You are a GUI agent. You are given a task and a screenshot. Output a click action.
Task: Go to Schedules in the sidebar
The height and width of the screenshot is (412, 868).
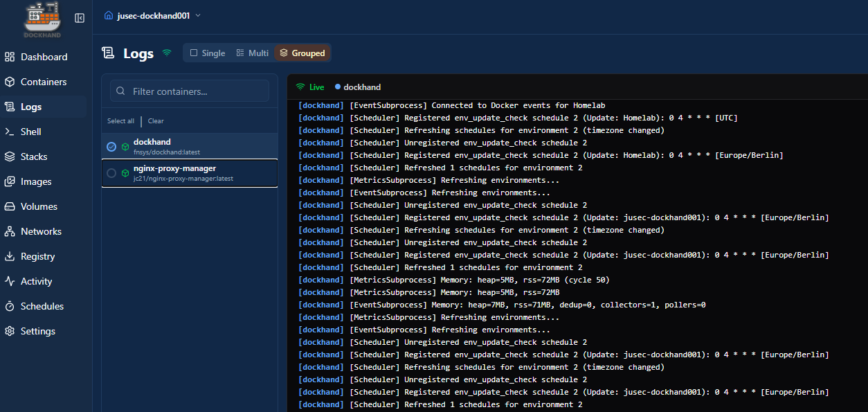42,306
